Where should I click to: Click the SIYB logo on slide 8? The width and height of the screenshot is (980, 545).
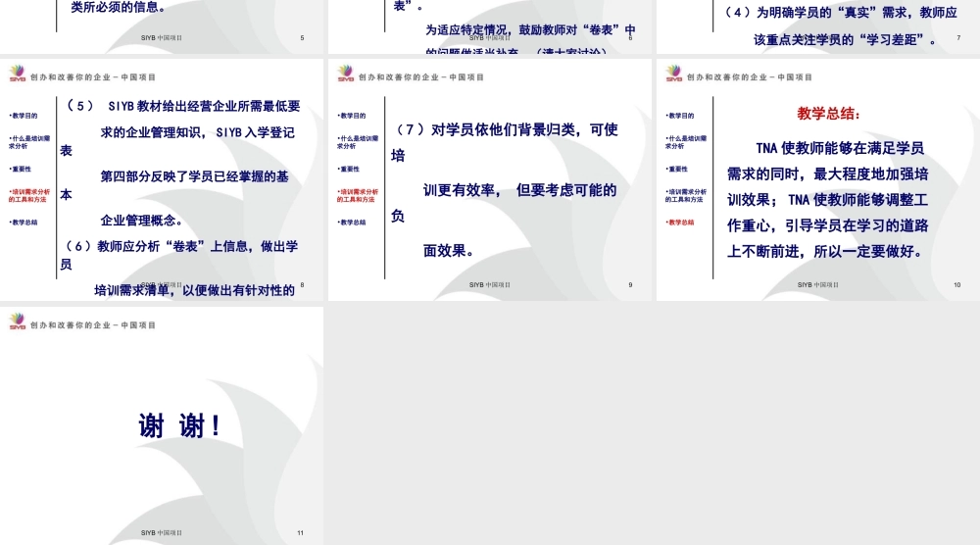point(18,74)
